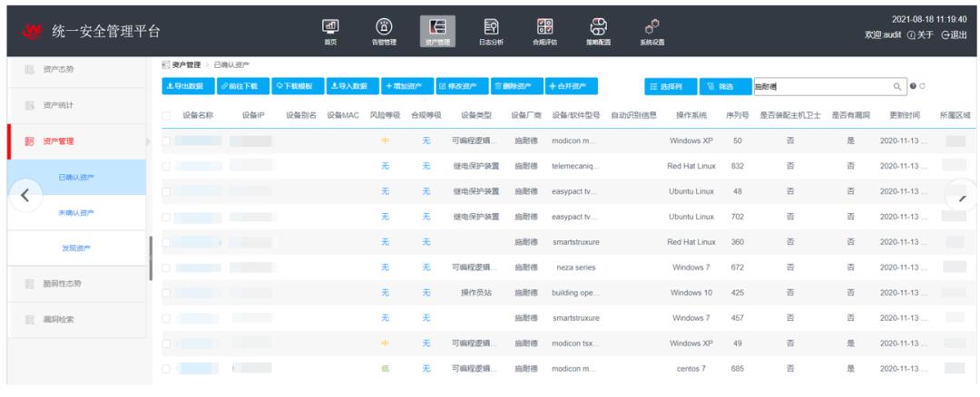Click the 资产态势 sidebar icon

point(29,69)
